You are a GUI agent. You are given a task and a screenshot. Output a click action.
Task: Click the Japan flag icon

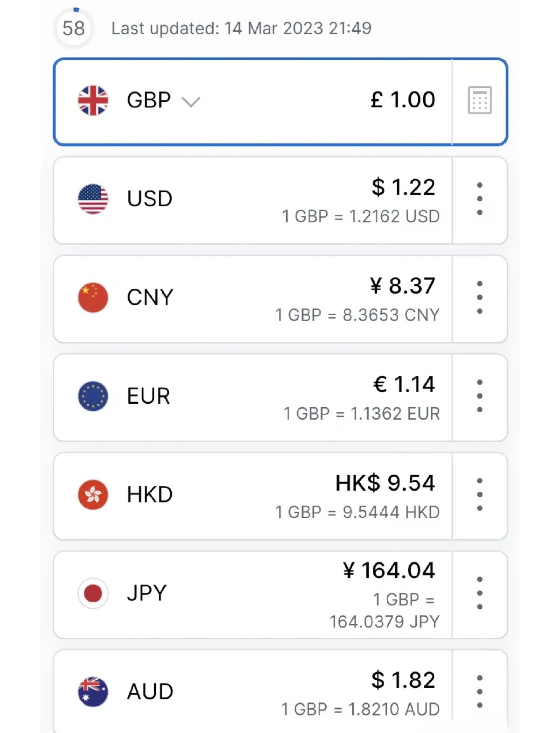pos(93,593)
